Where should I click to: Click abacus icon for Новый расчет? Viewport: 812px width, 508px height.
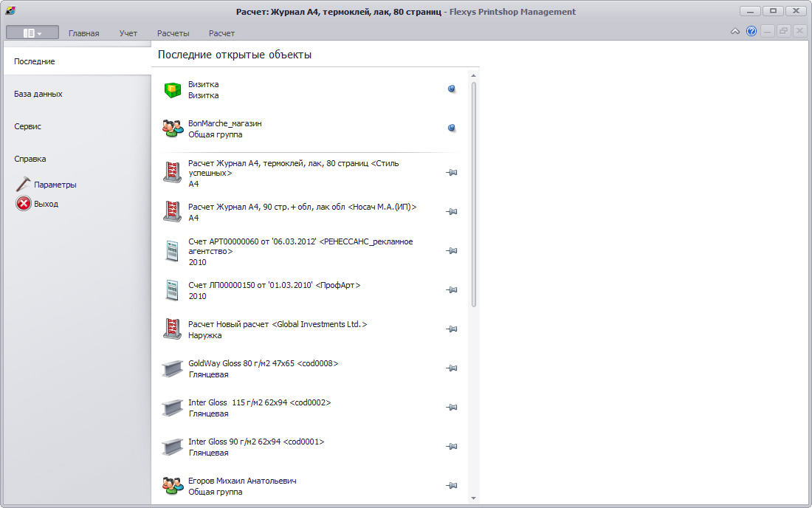pos(173,329)
